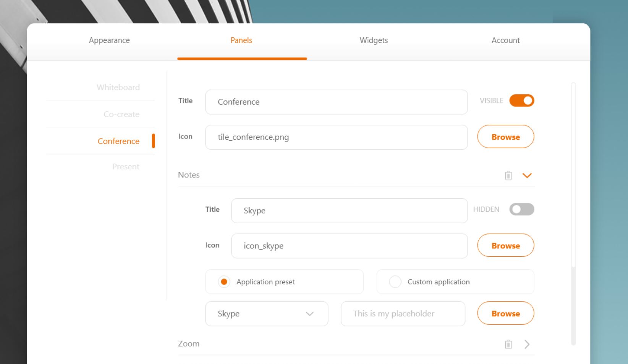
Task: Click Browse next to the placeholder field
Action: pos(505,313)
